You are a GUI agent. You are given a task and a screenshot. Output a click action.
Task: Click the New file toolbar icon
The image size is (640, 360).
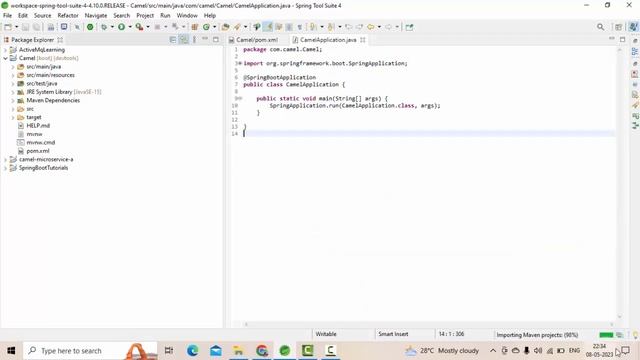[x=8, y=27]
